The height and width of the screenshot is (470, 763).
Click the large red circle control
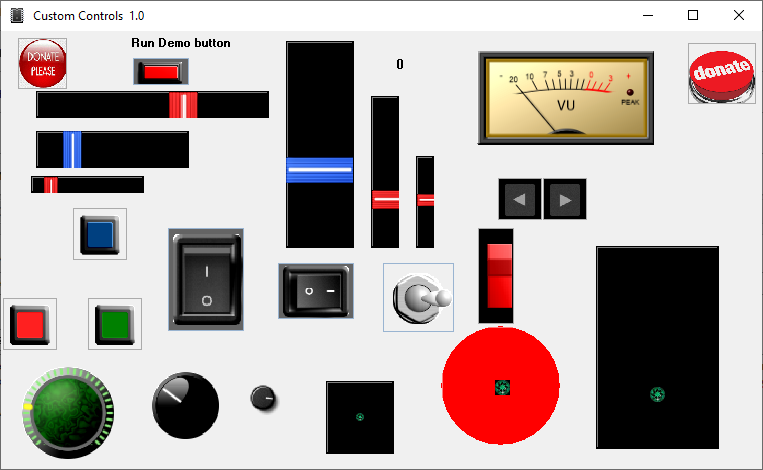501,386
